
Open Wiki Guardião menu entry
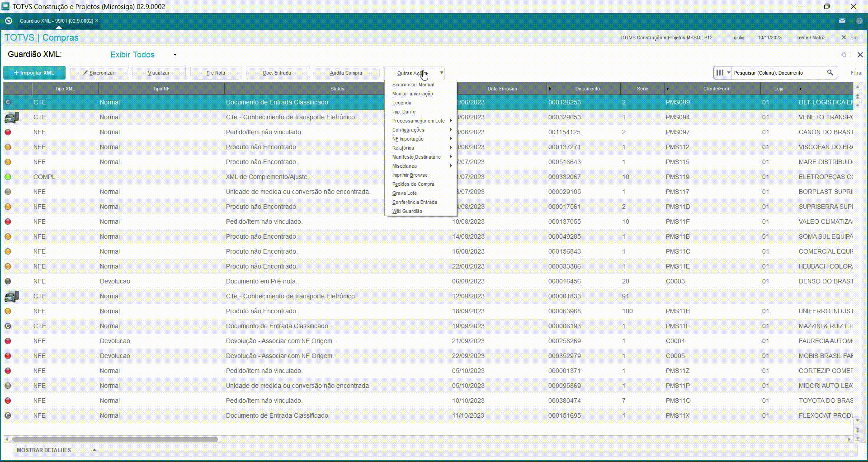click(x=407, y=212)
